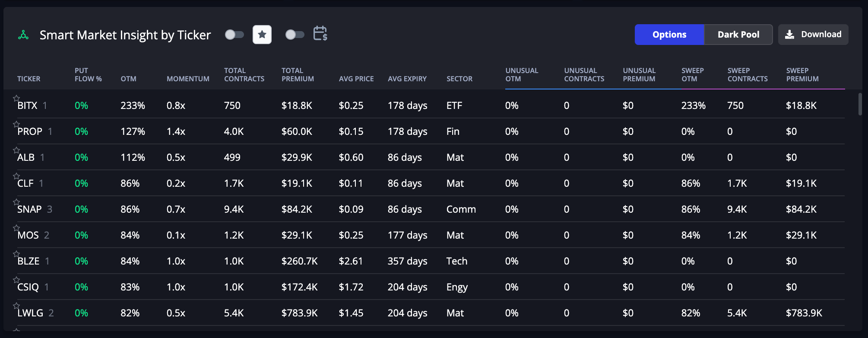Open the CSIQ ticker link
Screen dimensions: 868x338
click(x=28, y=287)
